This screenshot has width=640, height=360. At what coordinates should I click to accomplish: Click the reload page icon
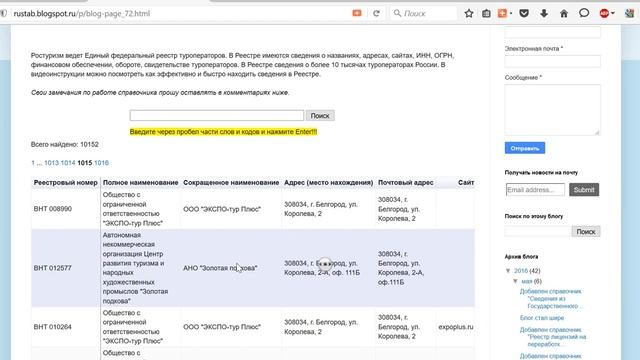pyautogui.click(x=376, y=13)
